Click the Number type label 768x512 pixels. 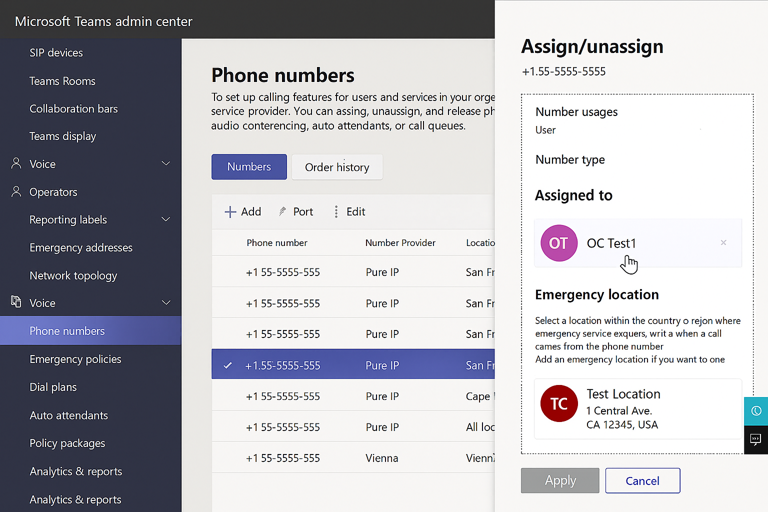click(570, 159)
